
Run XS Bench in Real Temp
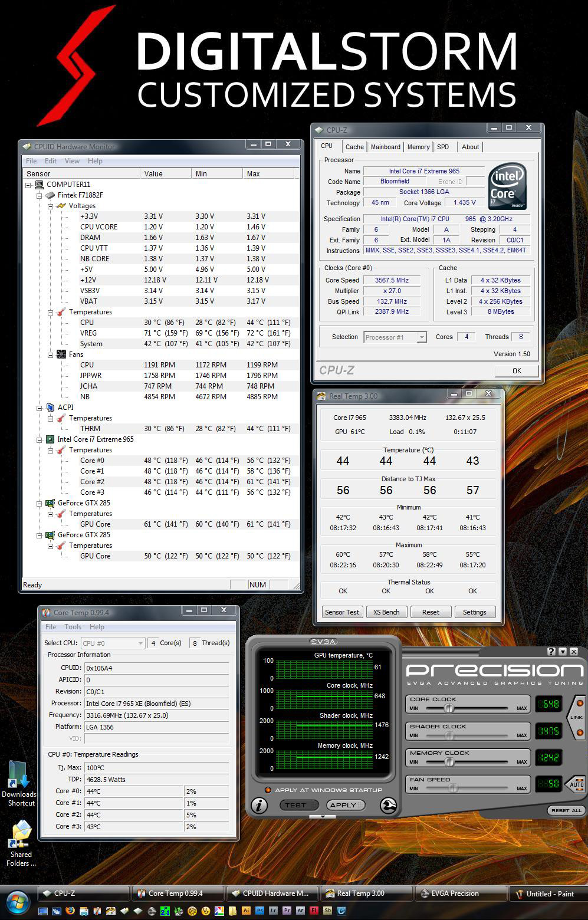(x=386, y=612)
